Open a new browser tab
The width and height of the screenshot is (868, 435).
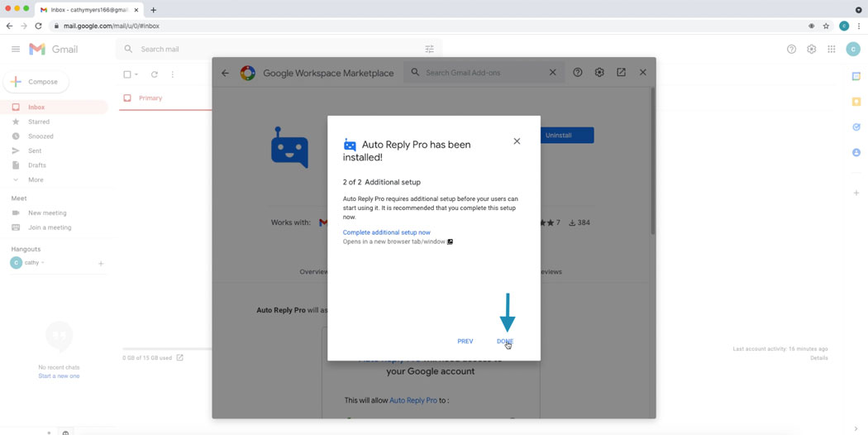point(153,10)
